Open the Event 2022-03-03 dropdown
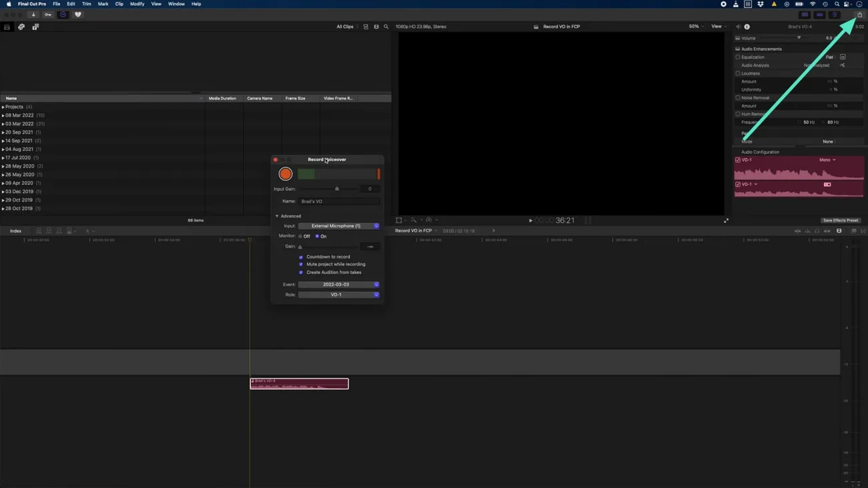Viewport: 868px width, 488px height. pos(339,284)
